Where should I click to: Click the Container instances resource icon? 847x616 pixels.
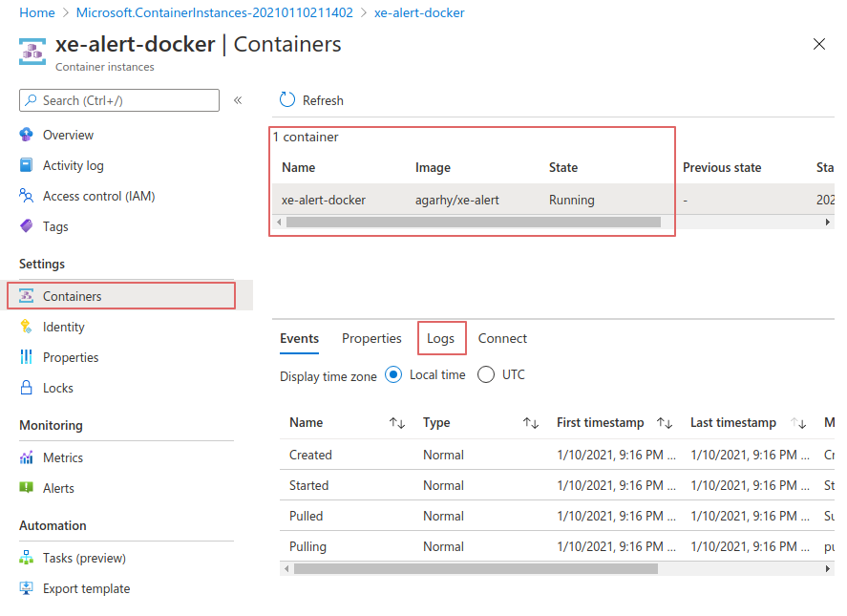[32, 52]
